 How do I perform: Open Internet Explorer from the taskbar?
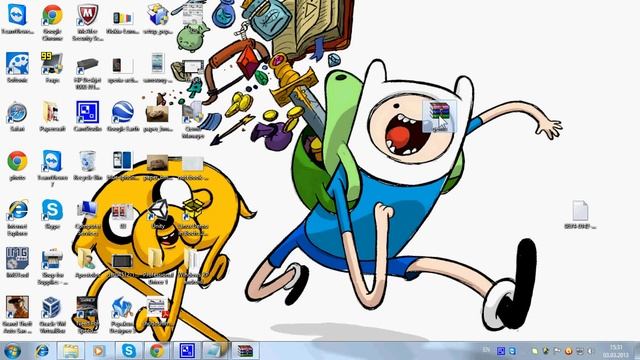pyautogui.click(x=42, y=351)
